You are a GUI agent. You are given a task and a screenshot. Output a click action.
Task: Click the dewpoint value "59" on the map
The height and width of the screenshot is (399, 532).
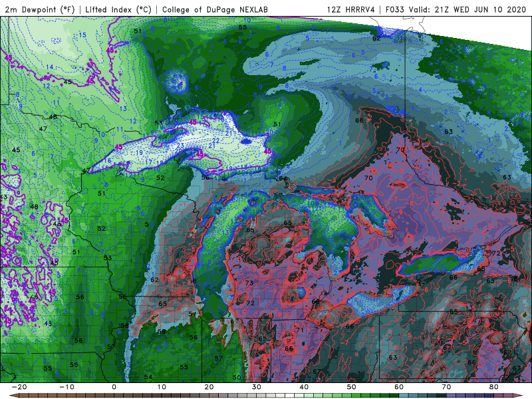162,331
